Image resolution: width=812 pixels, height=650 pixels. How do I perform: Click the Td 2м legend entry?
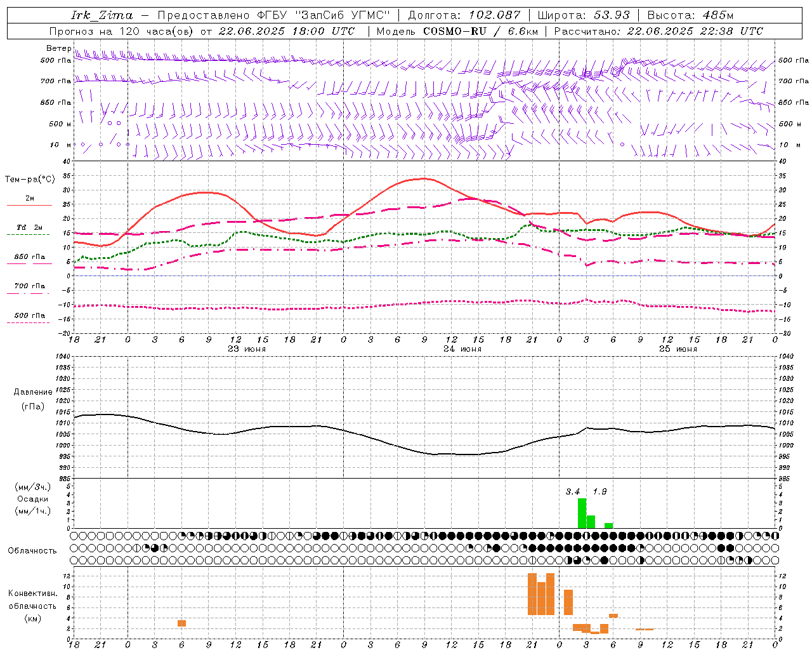(x=30, y=227)
